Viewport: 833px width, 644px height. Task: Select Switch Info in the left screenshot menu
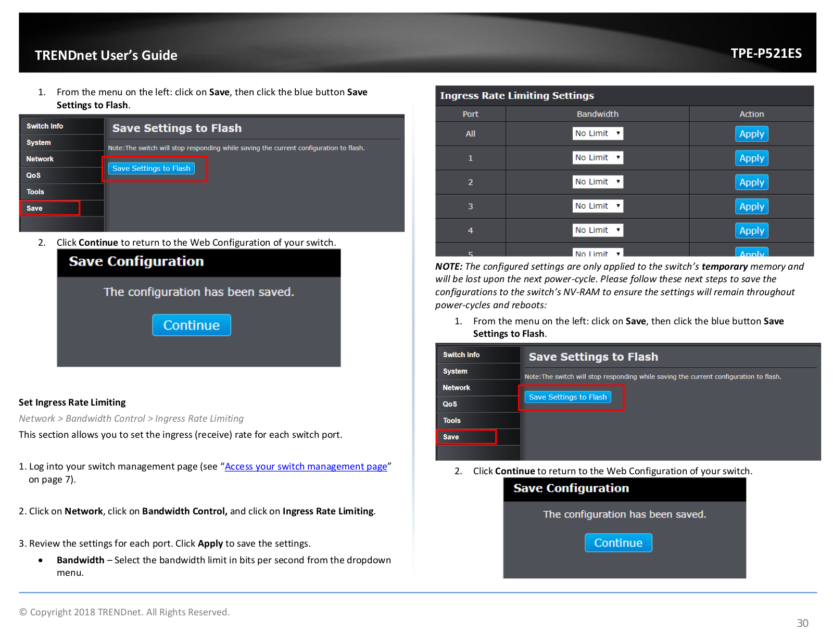(62, 126)
